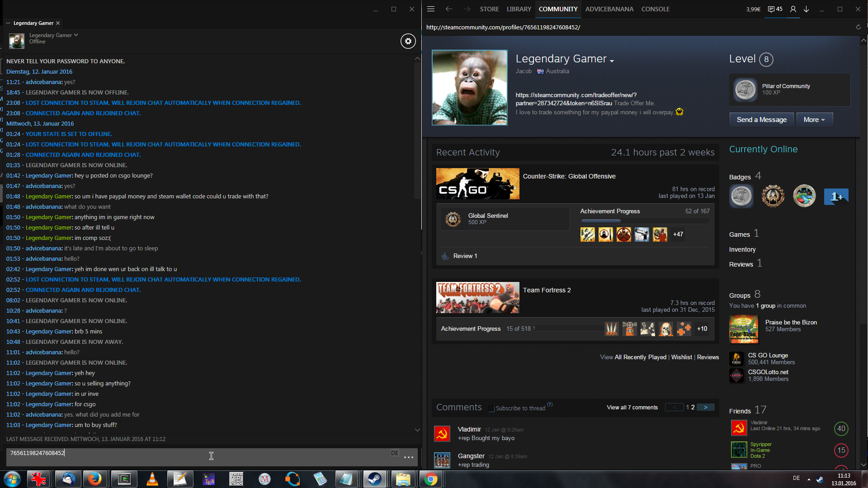Click the hamburger menu icon
This screenshot has height=488, width=868.
(430, 9)
